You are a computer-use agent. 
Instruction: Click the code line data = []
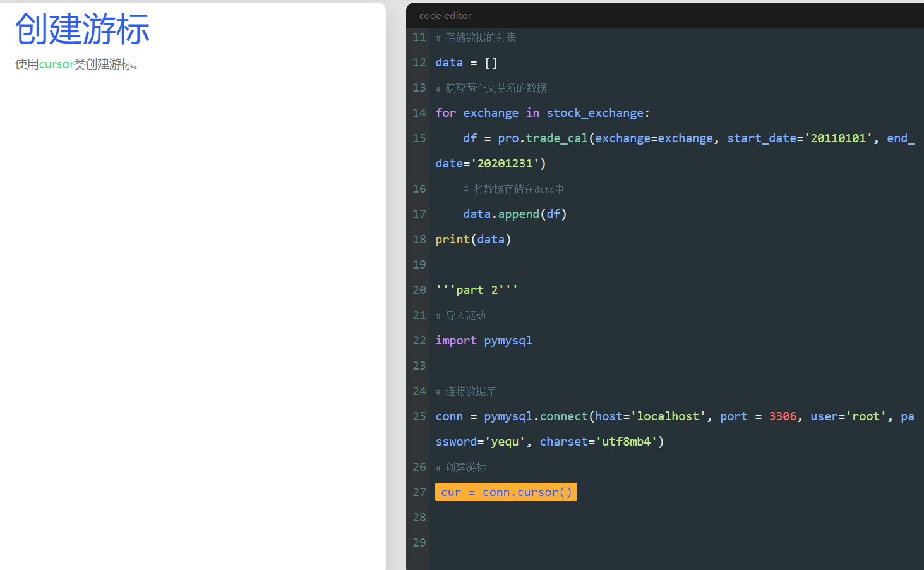pyautogui.click(x=467, y=63)
